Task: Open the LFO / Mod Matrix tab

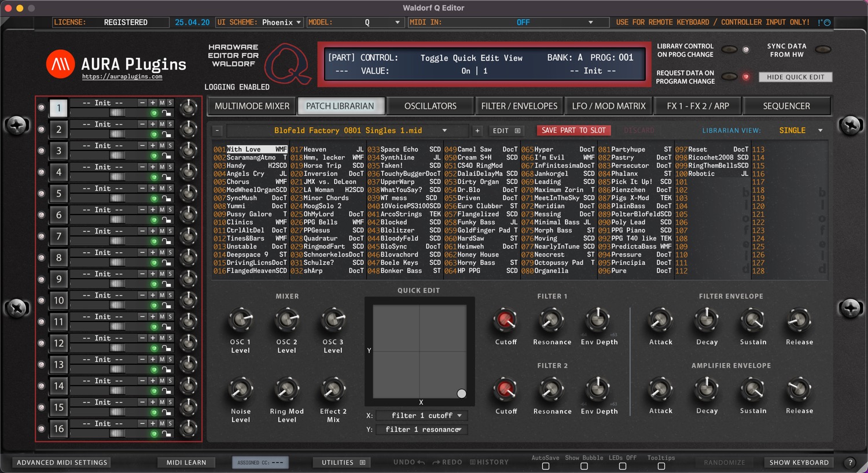Action: click(609, 106)
